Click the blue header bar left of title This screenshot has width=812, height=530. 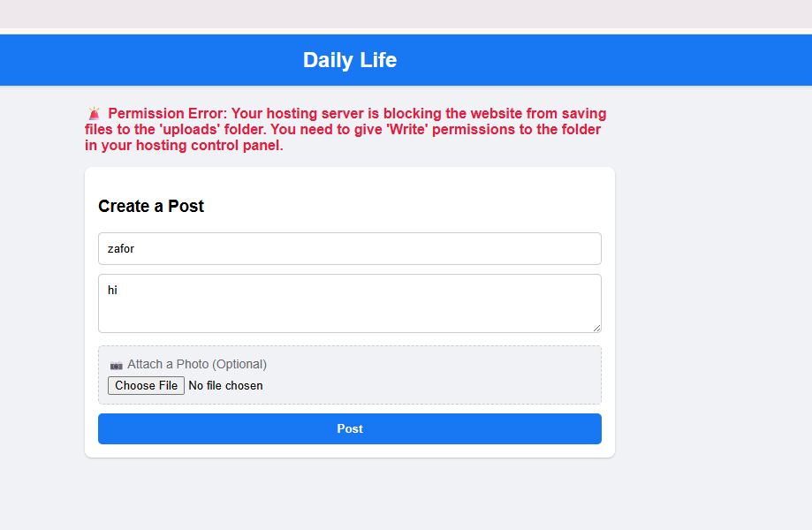click(133, 60)
